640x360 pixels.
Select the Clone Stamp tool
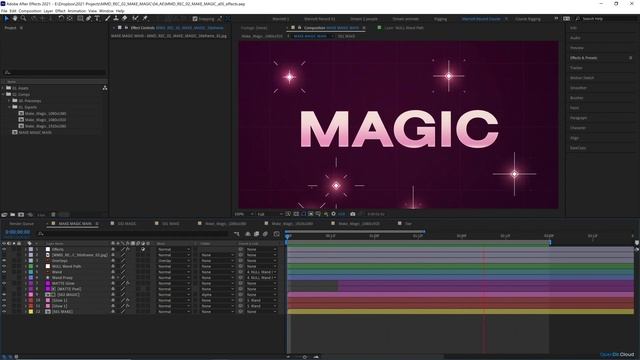tap(116, 18)
